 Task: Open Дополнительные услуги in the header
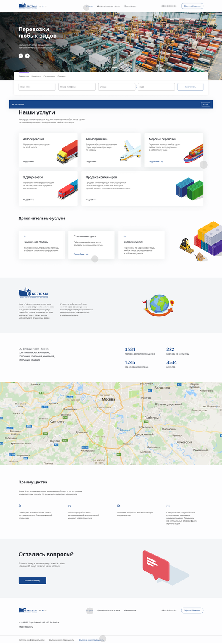pyautogui.click(x=108, y=6)
